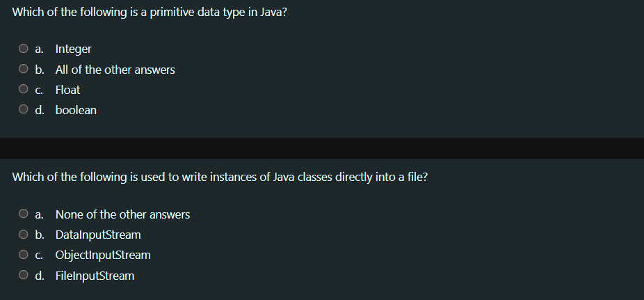Viewport: 644px width, 300px height.
Task: Click the 'DataInputStream' answer label
Action: (98, 235)
